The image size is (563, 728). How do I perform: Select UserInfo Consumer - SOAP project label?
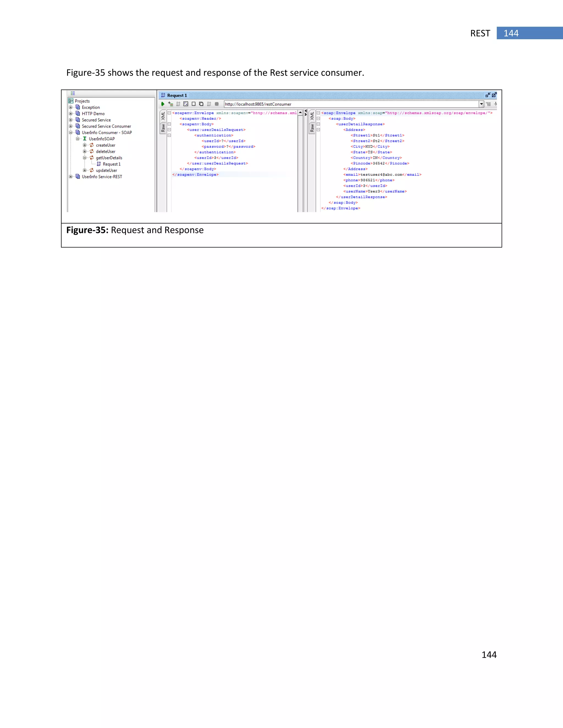[107, 132]
